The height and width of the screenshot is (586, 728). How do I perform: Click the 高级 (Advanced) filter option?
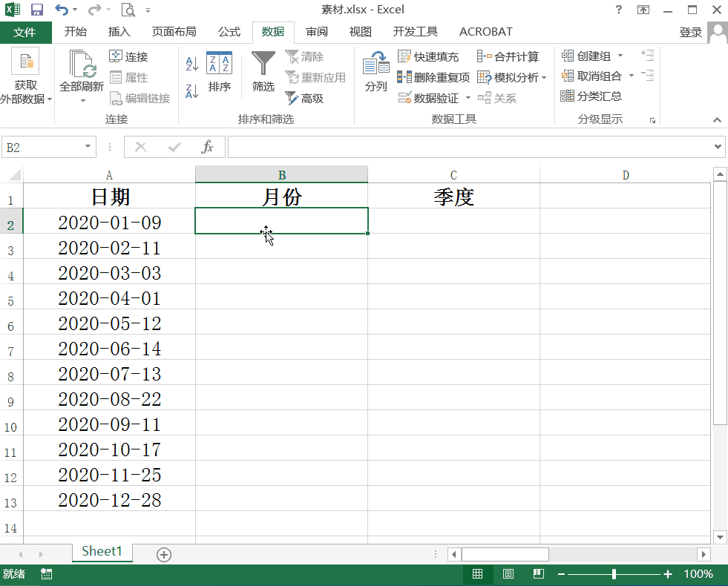click(x=304, y=97)
